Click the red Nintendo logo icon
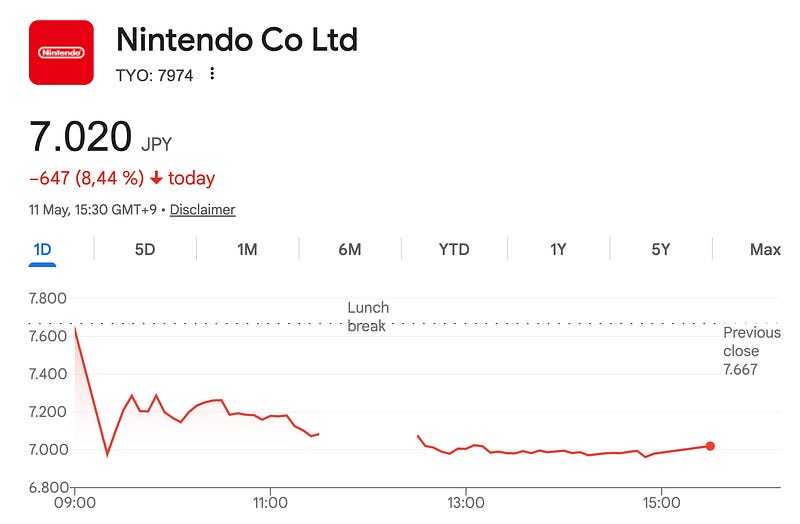The width and height of the screenshot is (800, 524). click(x=61, y=53)
